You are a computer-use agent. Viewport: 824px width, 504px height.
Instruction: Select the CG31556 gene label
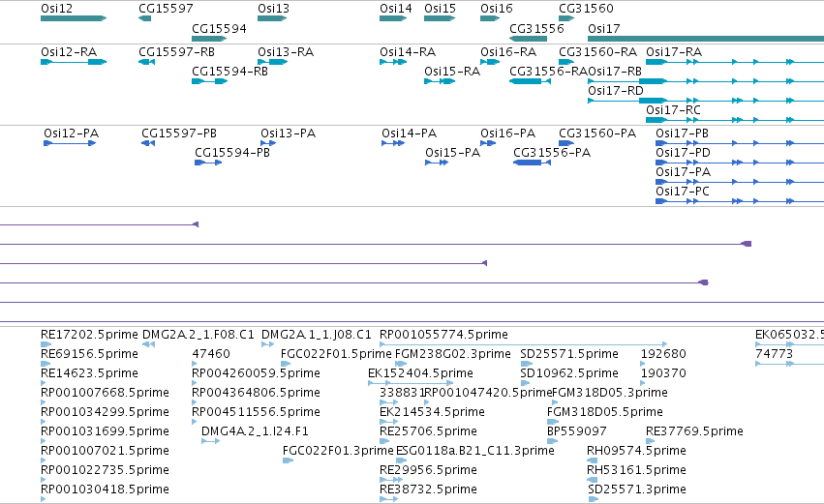[x=536, y=28]
